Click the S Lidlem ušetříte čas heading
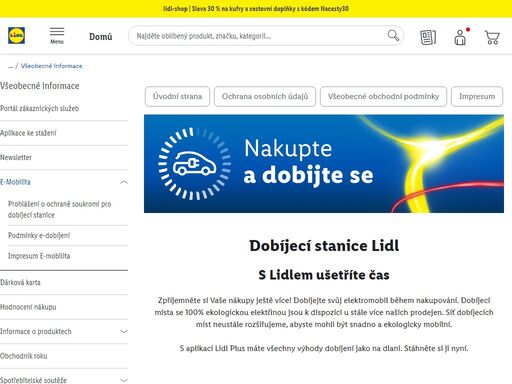 click(x=324, y=275)
